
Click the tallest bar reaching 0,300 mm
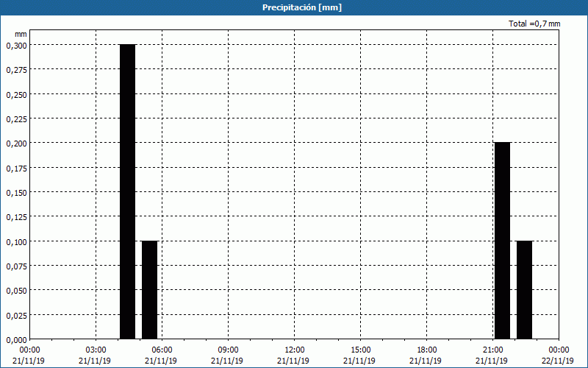(x=127, y=192)
